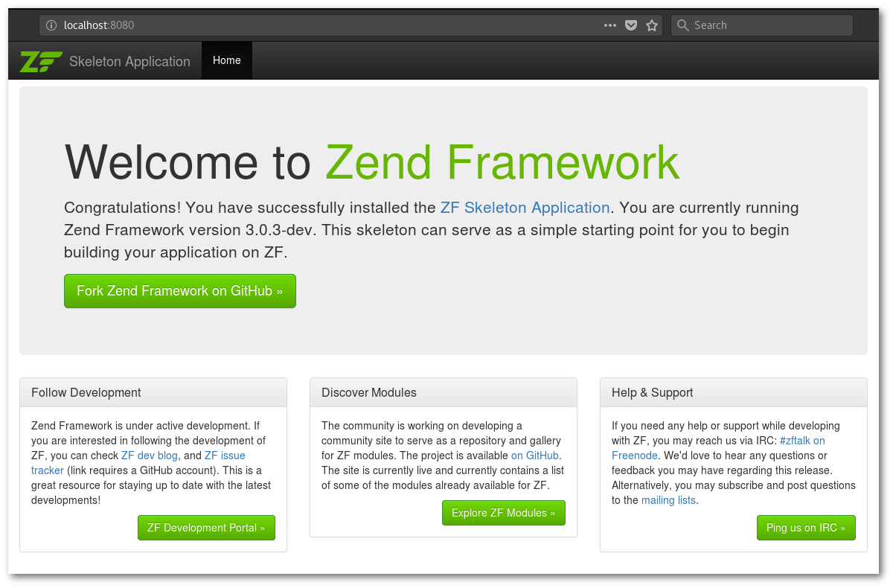Screen dimensions: 893x588
Task: Click the ZF logo in navbar
Action: coord(41,61)
